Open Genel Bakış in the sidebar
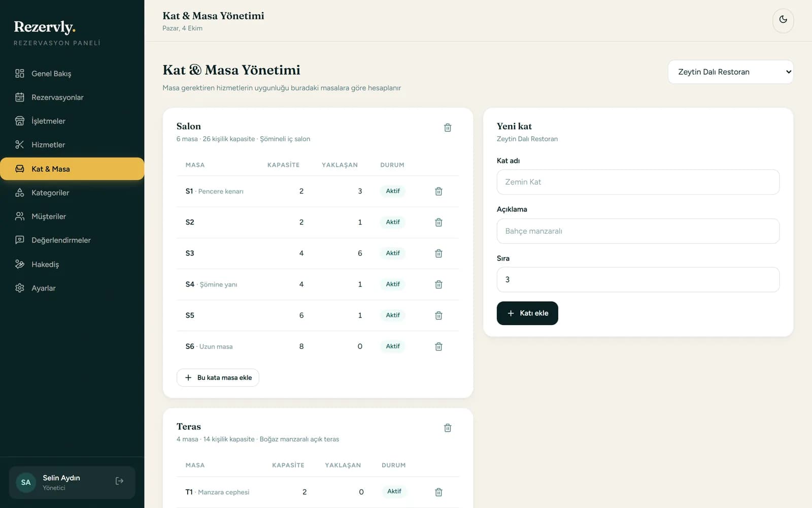 pyautogui.click(x=72, y=74)
